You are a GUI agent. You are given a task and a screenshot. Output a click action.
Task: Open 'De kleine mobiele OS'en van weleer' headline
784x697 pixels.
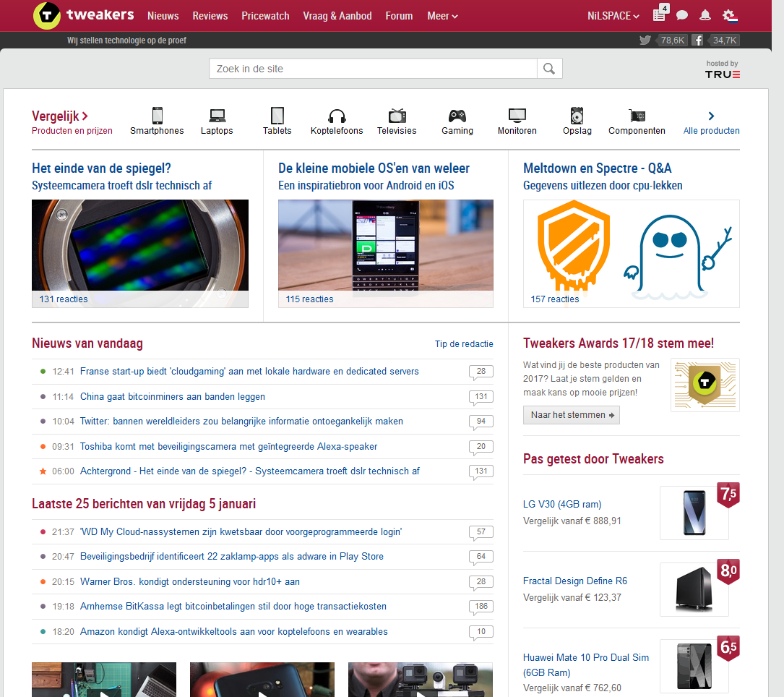tap(374, 168)
